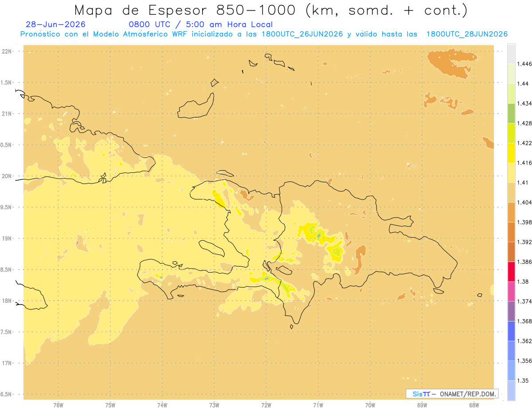Click the legend value "1.44"
This screenshot has width=532, height=411.
[x=523, y=84]
